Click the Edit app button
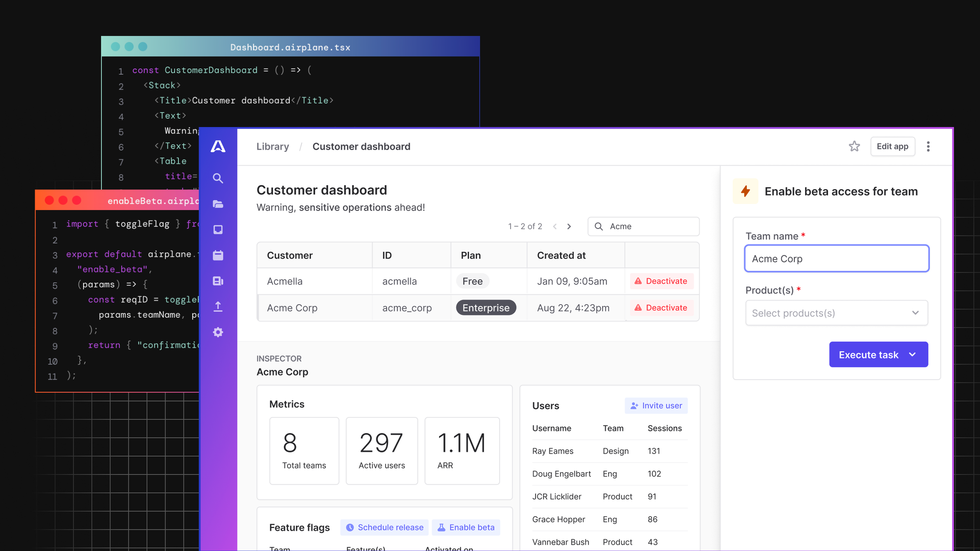Image resolution: width=980 pixels, height=551 pixels. (x=892, y=146)
